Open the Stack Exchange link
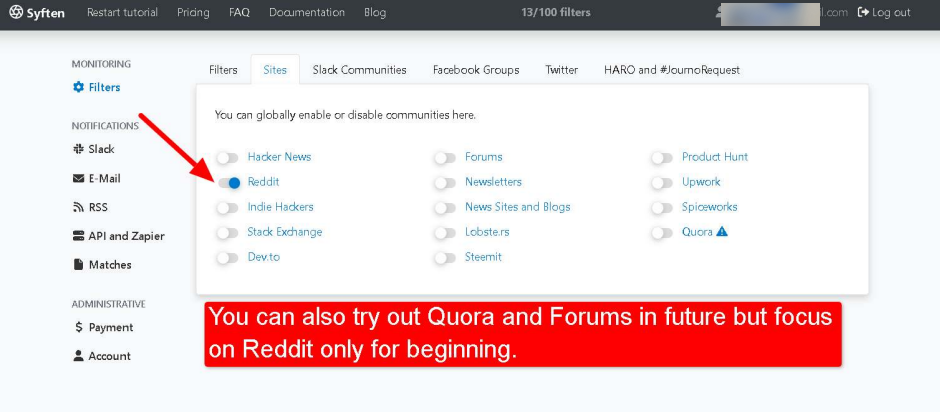 coord(285,231)
